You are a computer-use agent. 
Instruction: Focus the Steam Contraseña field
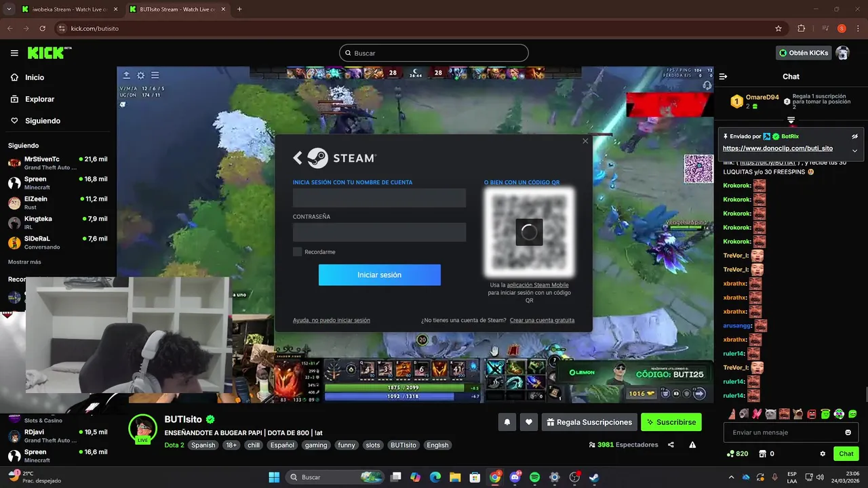pyautogui.click(x=379, y=232)
